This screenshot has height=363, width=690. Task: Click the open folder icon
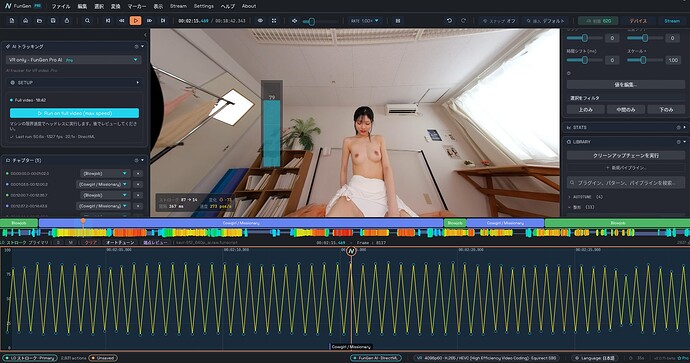click(39, 21)
